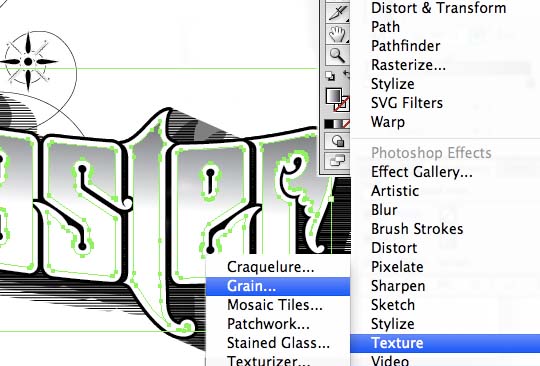Image resolution: width=540 pixels, height=366 pixels.
Task: Select the Slice tool in the toolbox
Action: [x=338, y=12]
